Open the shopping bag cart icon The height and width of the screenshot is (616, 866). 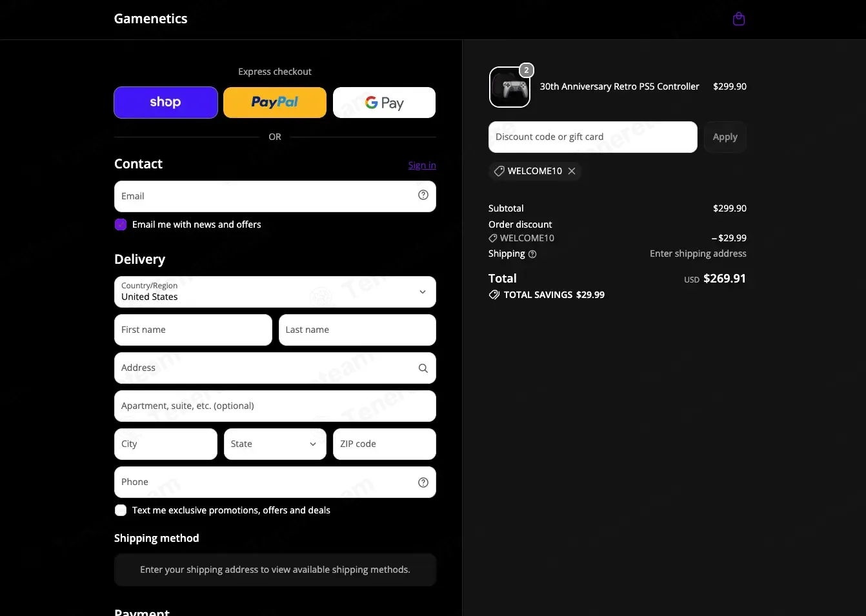[739, 19]
